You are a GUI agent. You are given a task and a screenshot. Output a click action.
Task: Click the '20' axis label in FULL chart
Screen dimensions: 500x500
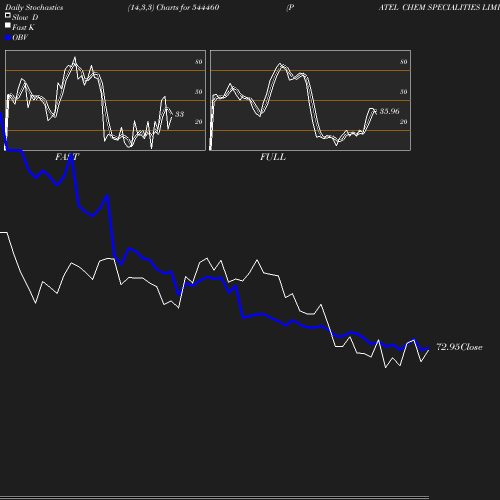tap(403, 122)
